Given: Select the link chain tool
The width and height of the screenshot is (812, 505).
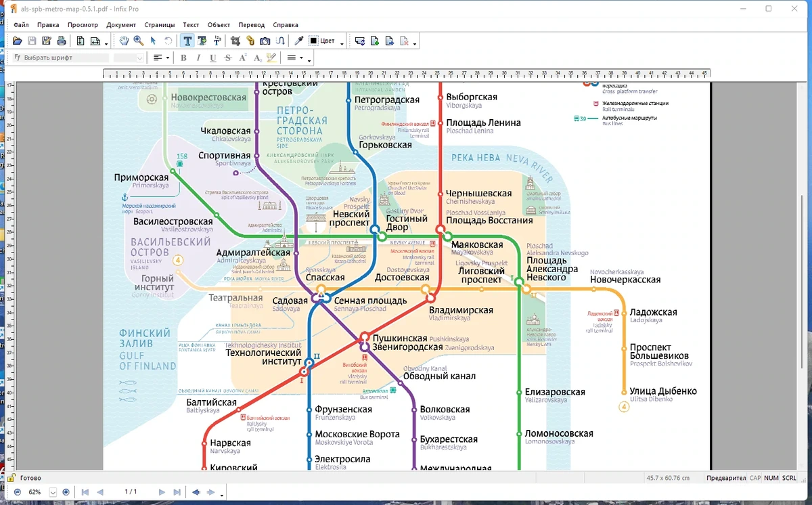Looking at the screenshot, I should coord(250,41).
